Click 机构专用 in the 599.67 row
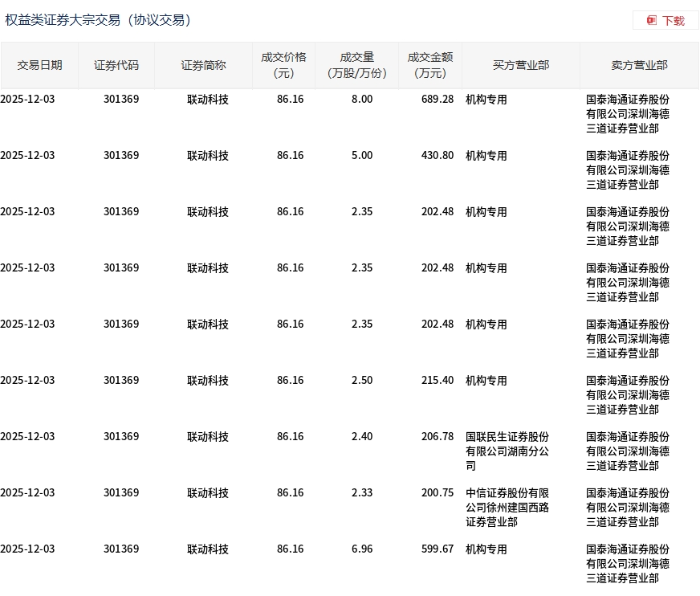Image resolution: width=700 pixels, height=596 pixels. (486, 549)
